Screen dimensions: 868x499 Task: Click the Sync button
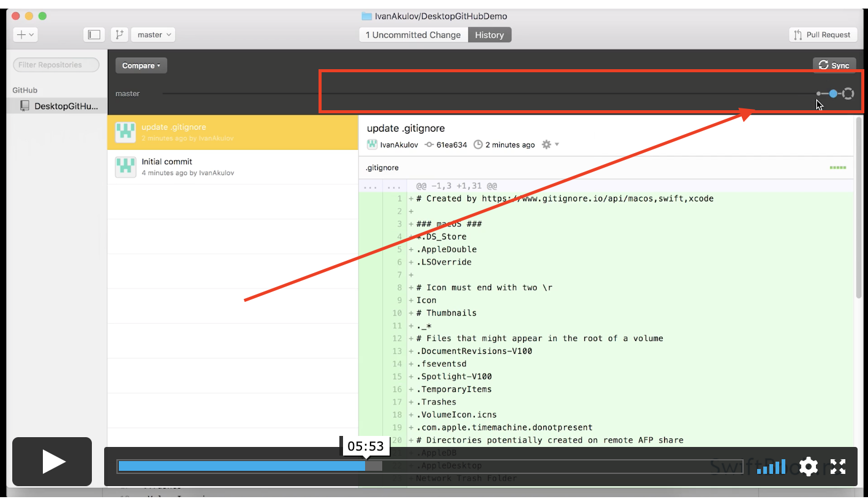pos(834,66)
